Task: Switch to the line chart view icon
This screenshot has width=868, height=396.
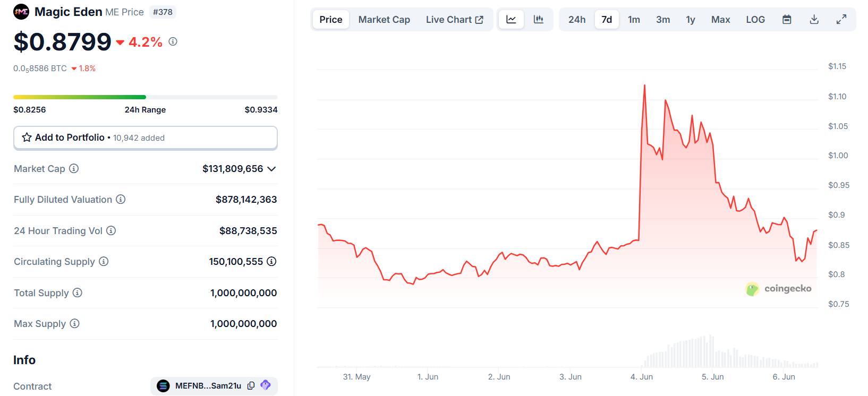Action: tap(511, 20)
